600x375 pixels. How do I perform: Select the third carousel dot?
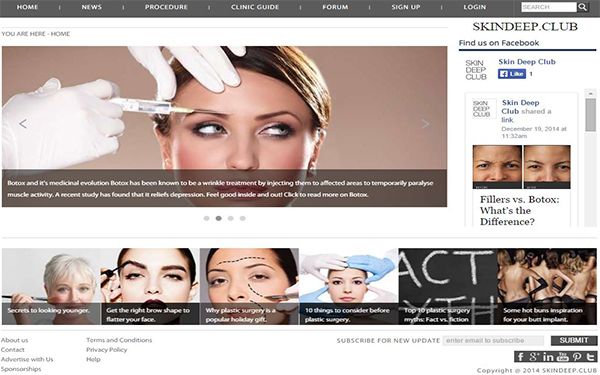click(230, 218)
